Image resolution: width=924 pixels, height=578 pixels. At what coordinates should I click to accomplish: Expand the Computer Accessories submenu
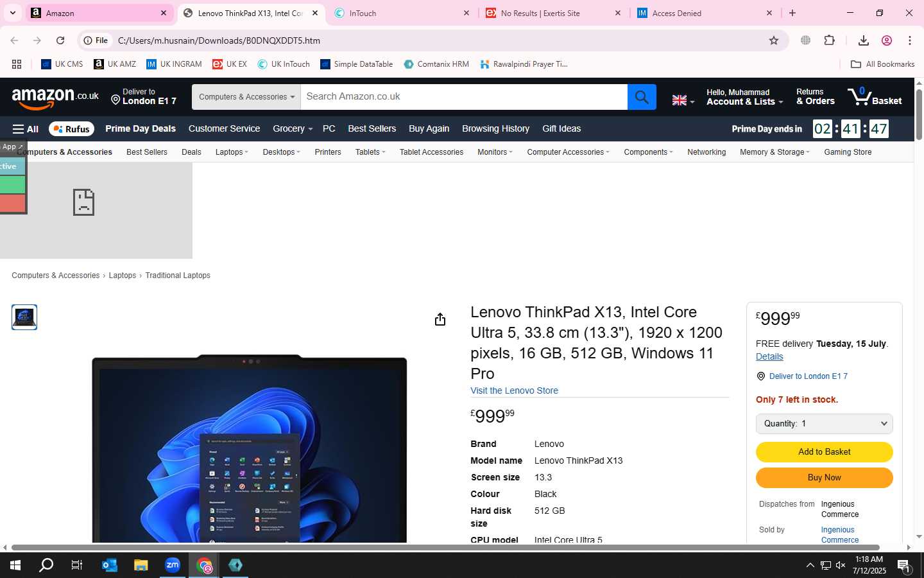(x=568, y=152)
